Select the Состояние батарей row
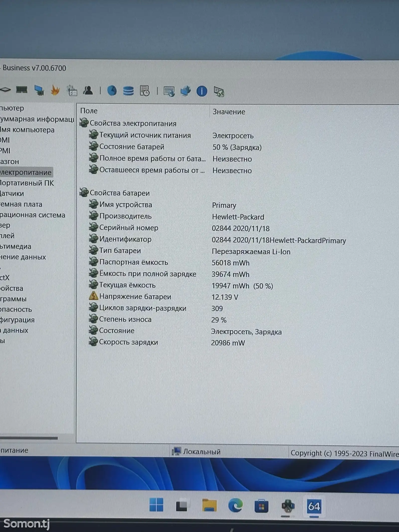 (175, 147)
